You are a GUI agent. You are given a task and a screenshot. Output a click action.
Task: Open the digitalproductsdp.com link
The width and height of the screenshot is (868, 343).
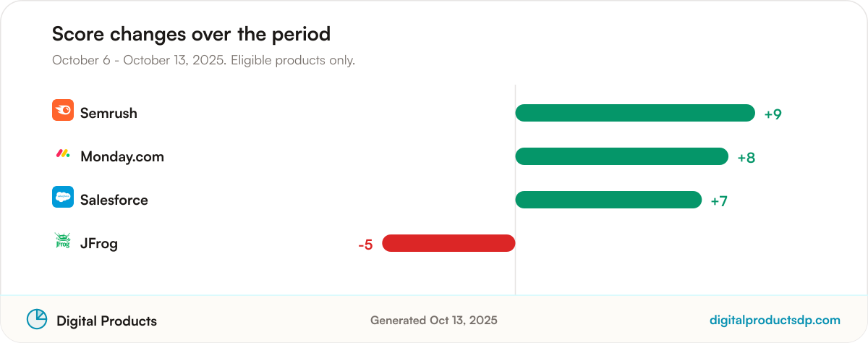coord(775,320)
